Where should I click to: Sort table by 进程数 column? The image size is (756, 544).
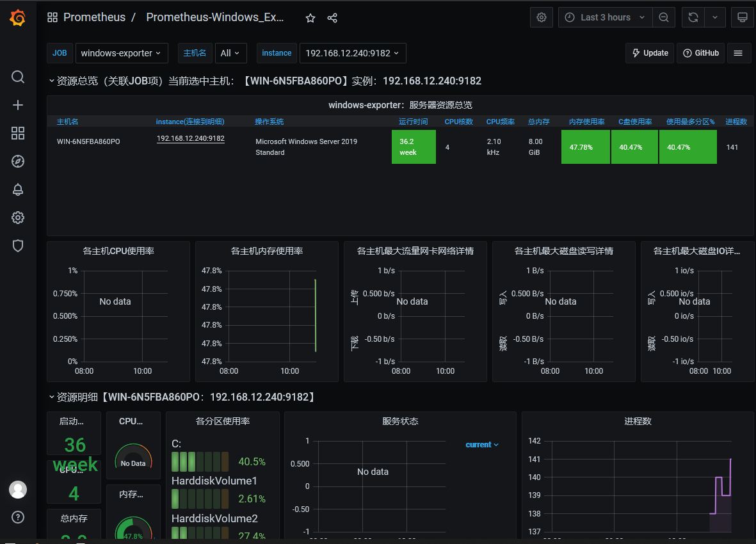click(736, 122)
